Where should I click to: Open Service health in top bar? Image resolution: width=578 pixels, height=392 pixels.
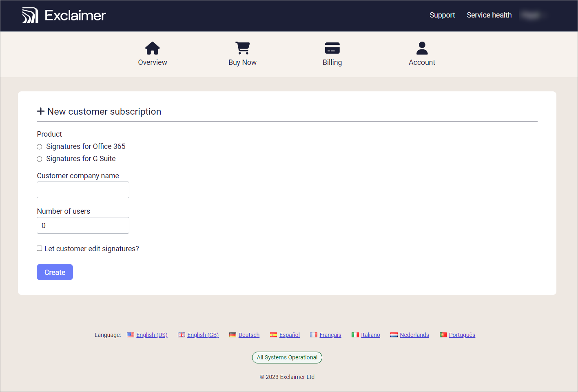(489, 15)
